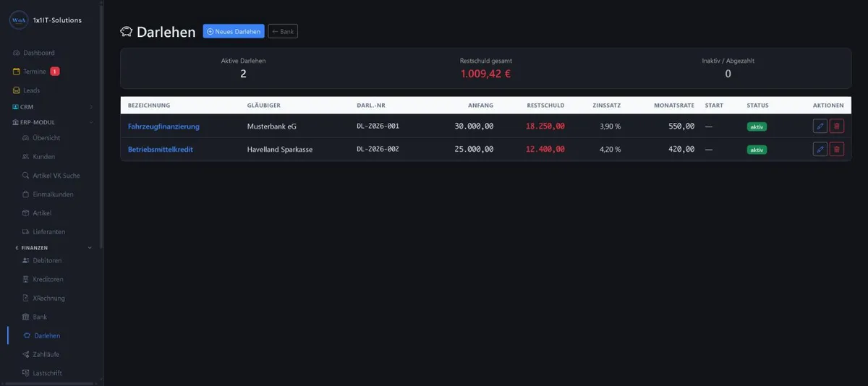Click the Kunden people icon

(x=26, y=156)
